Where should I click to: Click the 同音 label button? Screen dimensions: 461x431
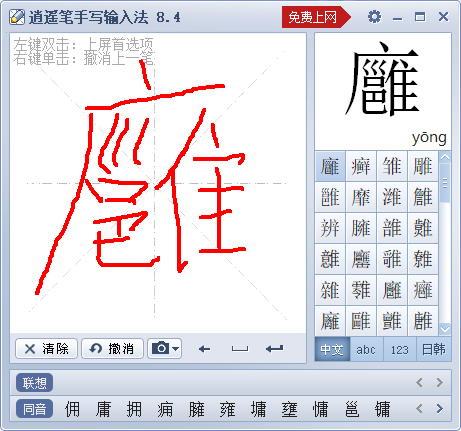[x=35, y=409]
